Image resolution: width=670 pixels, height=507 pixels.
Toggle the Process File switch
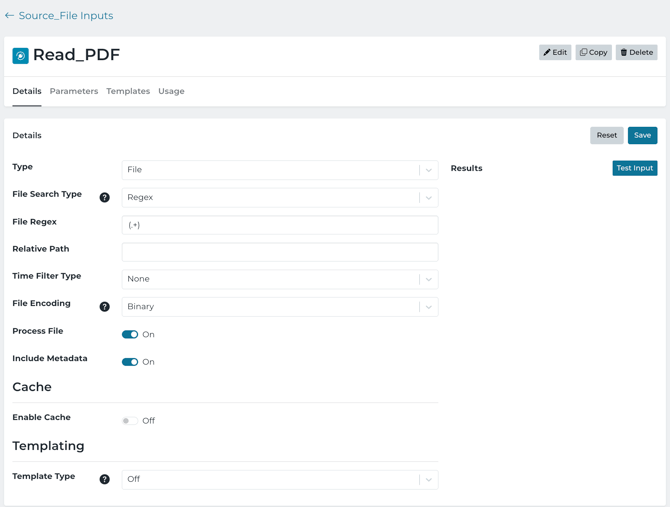coord(130,334)
